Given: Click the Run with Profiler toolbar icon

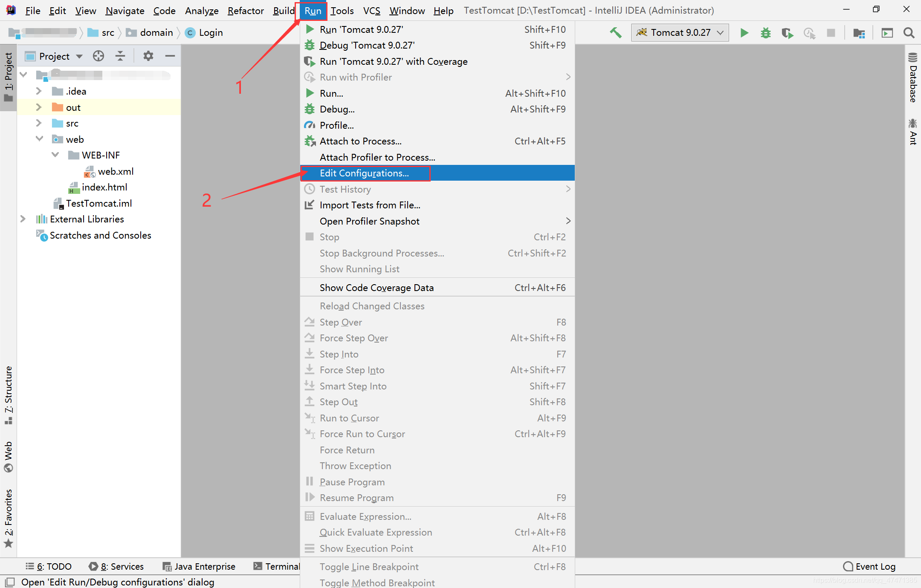Looking at the screenshot, I should [809, 33].
